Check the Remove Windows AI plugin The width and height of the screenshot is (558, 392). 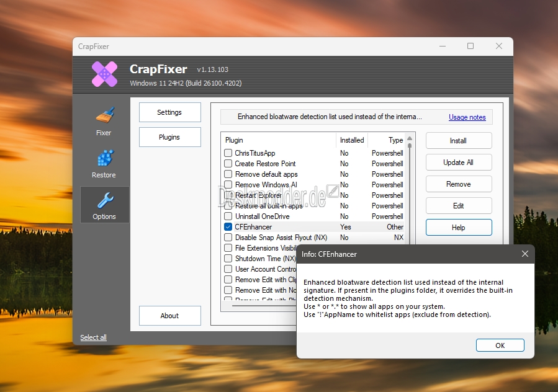[x=228, y=185]
